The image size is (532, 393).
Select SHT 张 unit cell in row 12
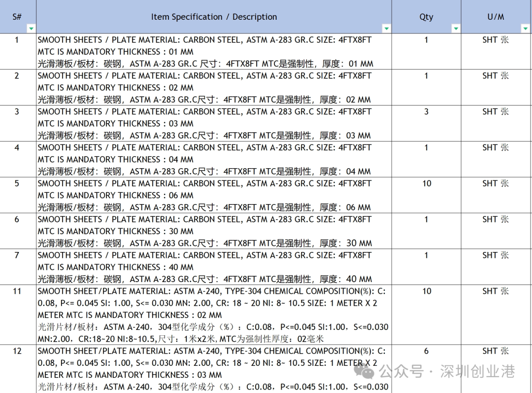[496, 369]
